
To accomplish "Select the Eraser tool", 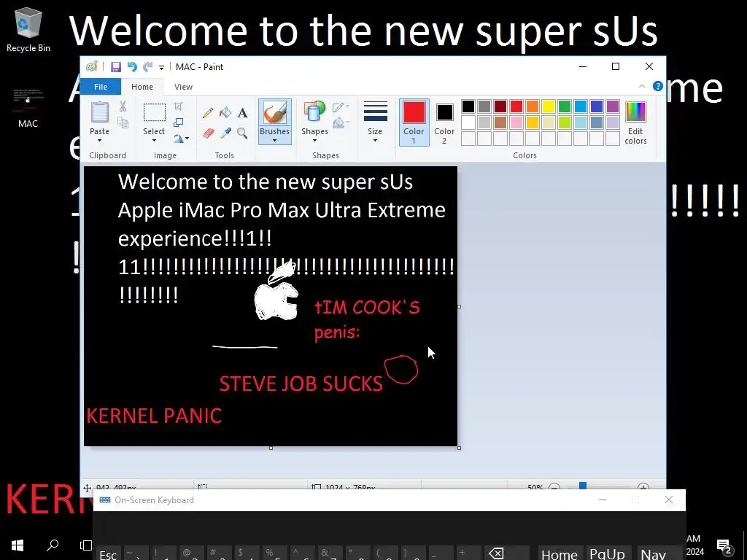I will pyautogui.click(x=208, y=133).
